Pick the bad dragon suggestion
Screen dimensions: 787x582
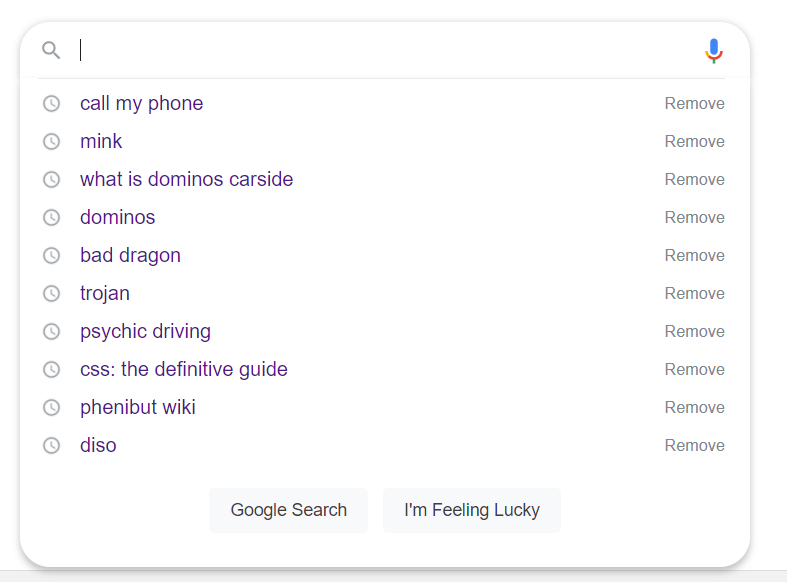point(130,256)
